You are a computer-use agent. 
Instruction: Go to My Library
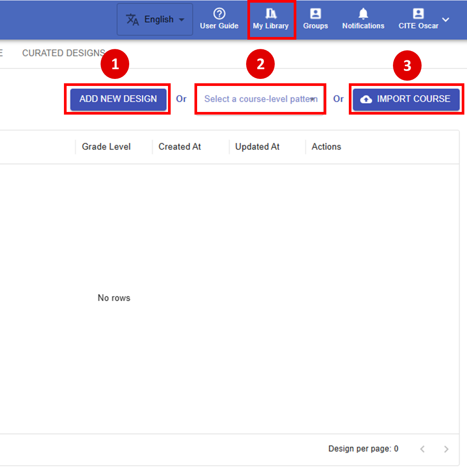tap(271, 20)
